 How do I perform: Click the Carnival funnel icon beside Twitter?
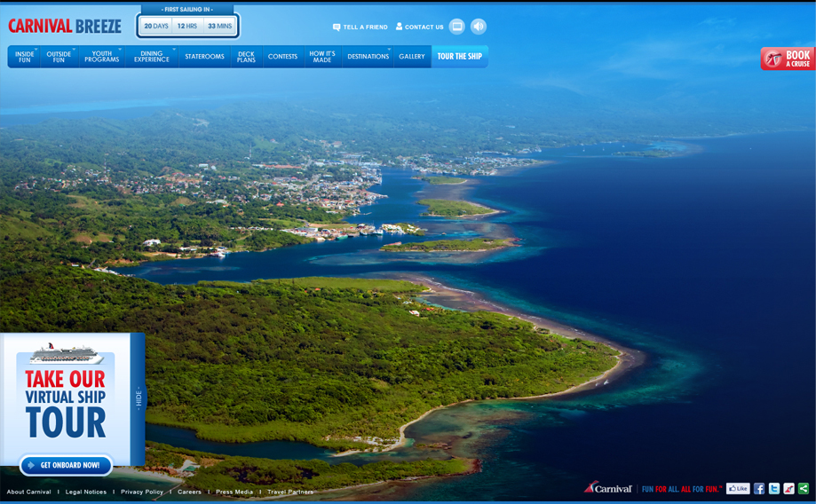point(788,489)
